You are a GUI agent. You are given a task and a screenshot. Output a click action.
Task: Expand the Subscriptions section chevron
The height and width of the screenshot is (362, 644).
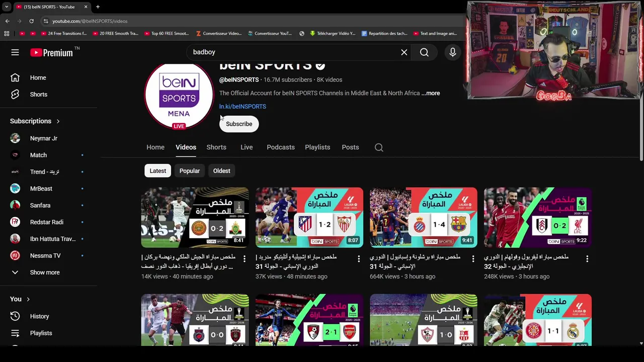pos(58,121)
